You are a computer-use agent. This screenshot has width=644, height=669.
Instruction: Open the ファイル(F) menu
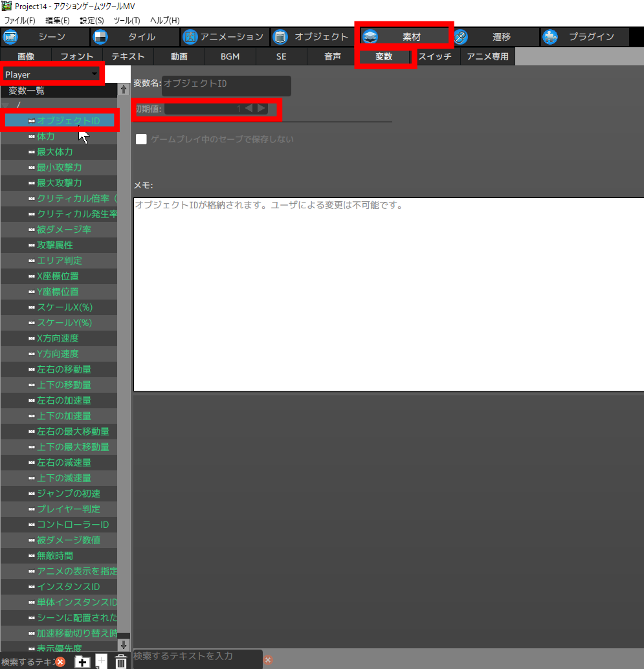(x=19, y=21)
